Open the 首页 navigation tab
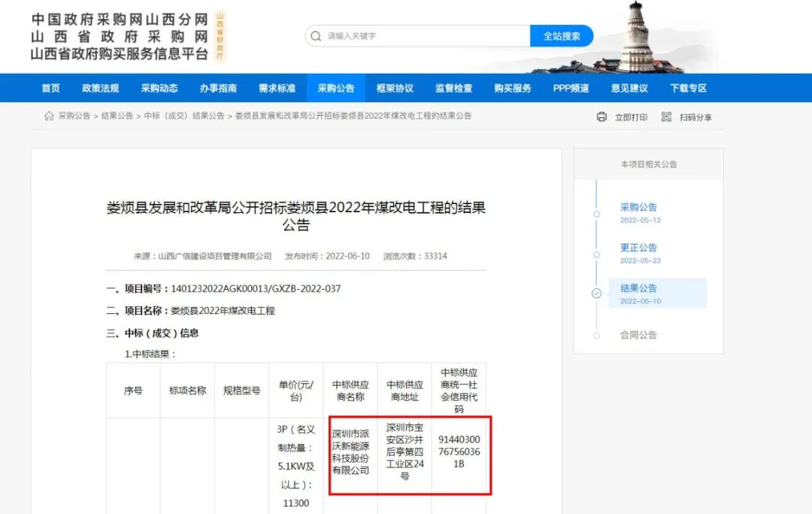This screenshot has width=812, height=514. click(x=50, y=88)
